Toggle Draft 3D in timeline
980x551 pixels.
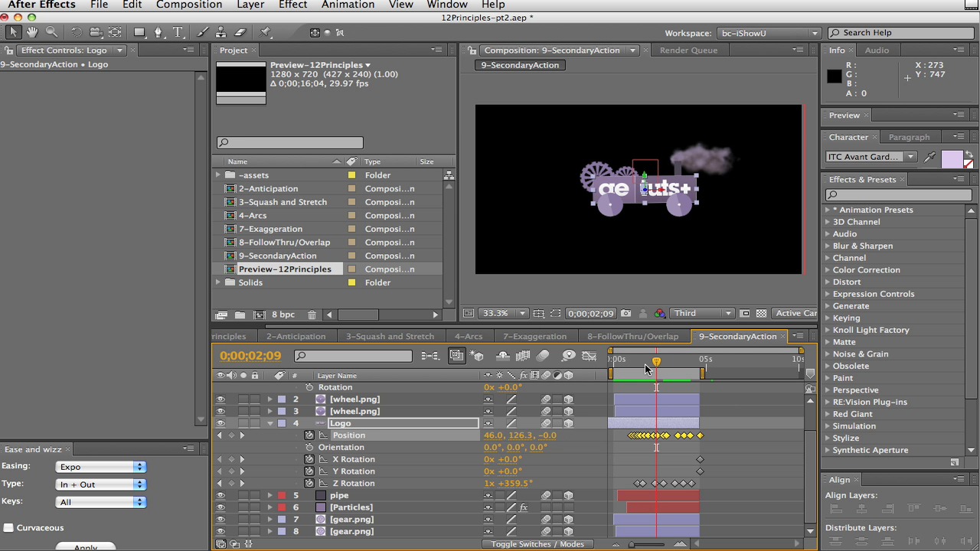477,356
